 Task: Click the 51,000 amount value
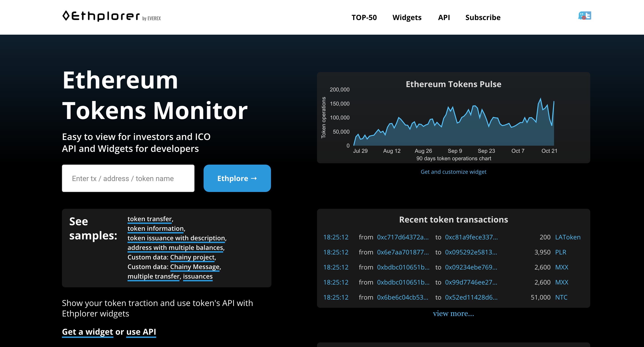[541, 297]
